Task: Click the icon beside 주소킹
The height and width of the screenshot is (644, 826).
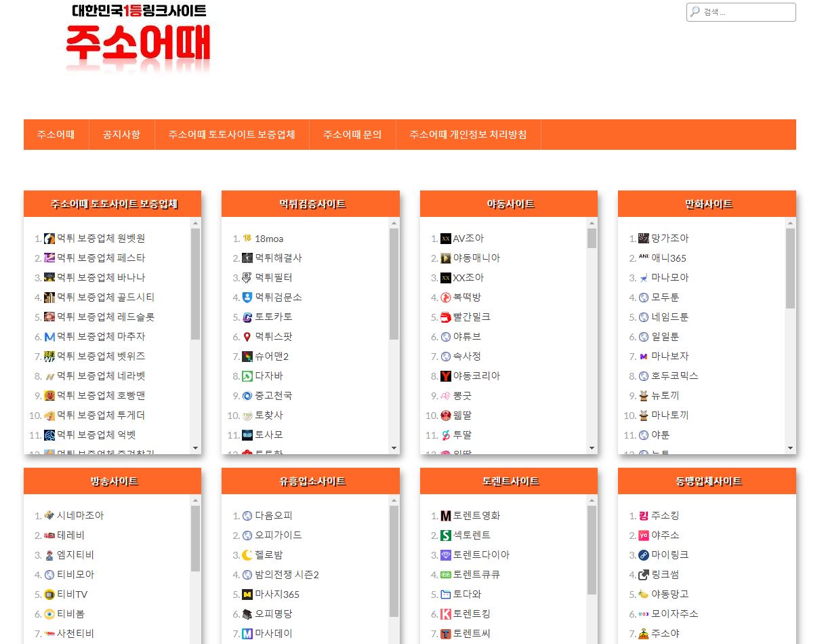Action: [644, 516]
